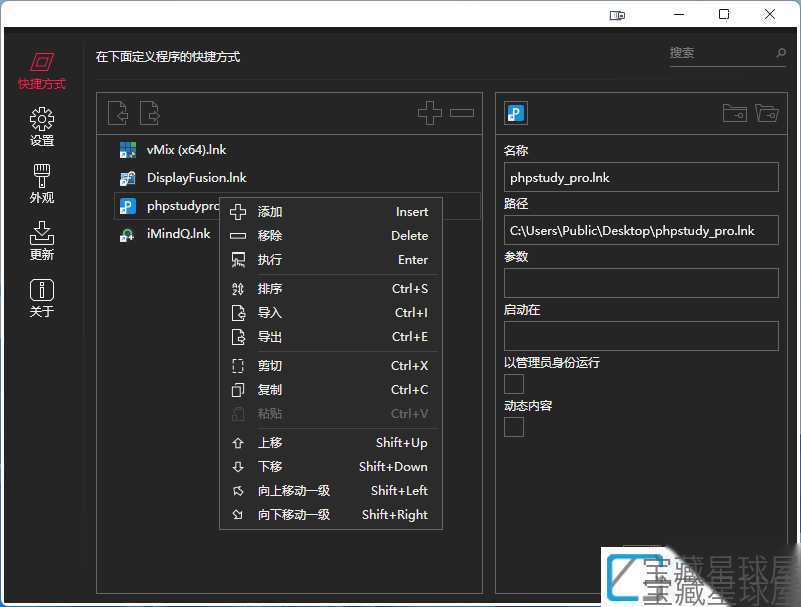Viewport: 801px width, 607px height.
Task: Click the DisplayFusion.lnk app icon
Action: (x=128, y=178)
